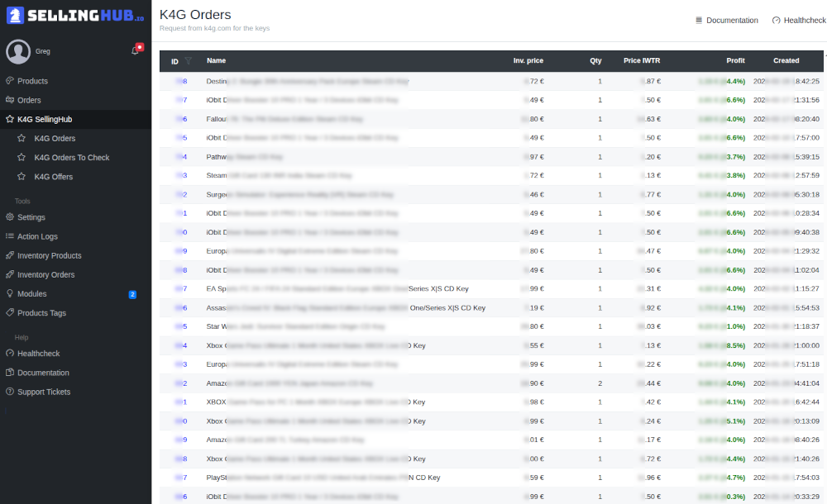Viewport: 827px width, 504px height.
Task: Click the Fallout order row name
Action: [284, 119]
